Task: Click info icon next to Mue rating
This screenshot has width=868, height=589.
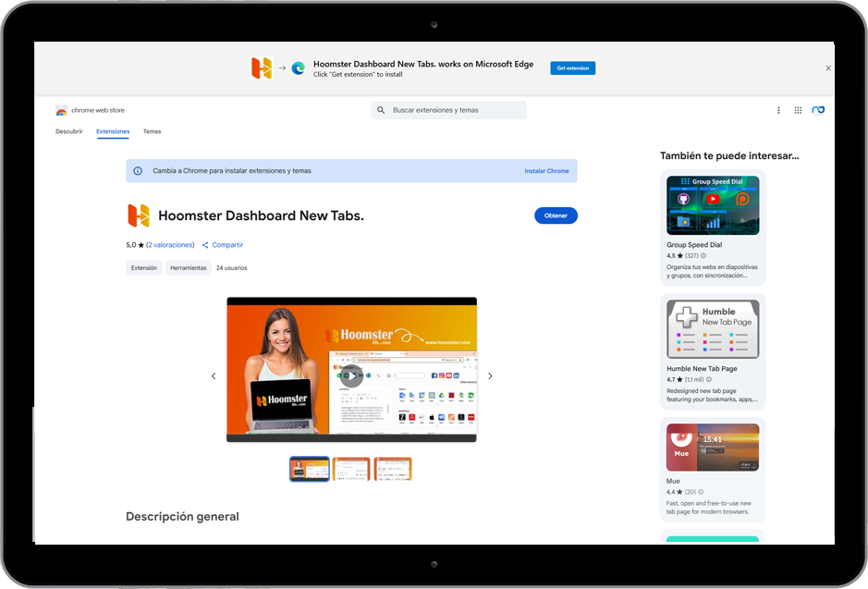Action: coord(701,492)
